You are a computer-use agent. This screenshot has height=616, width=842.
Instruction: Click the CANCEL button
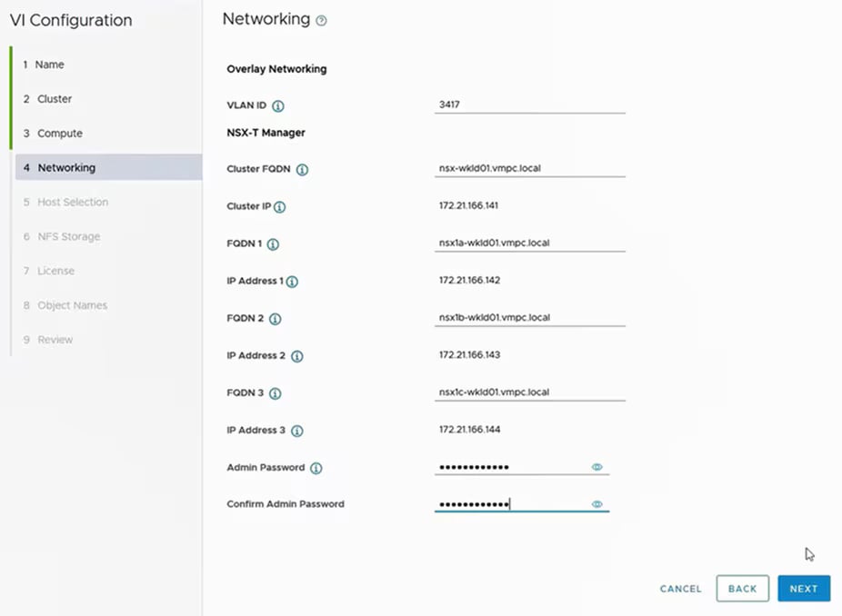(680, 589)
